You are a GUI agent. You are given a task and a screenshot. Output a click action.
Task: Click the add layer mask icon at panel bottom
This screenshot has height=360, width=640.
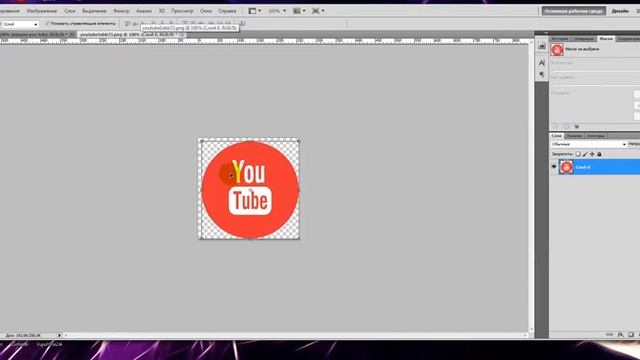(631, 335)
